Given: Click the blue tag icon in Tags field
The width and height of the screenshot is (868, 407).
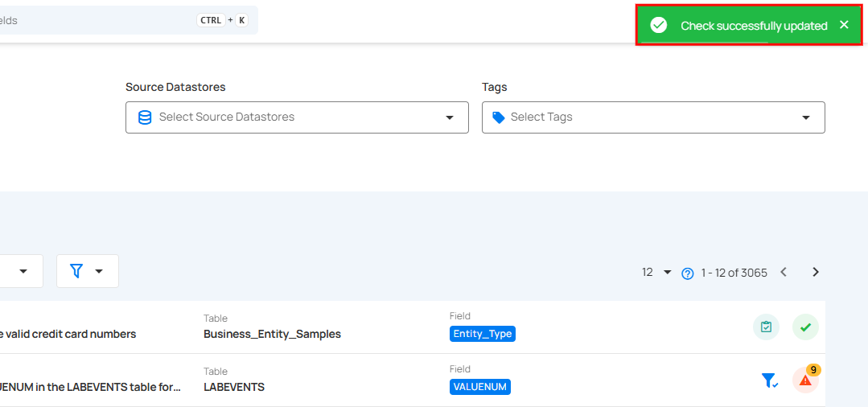Looking at the screenshot, I should [499, 117].
